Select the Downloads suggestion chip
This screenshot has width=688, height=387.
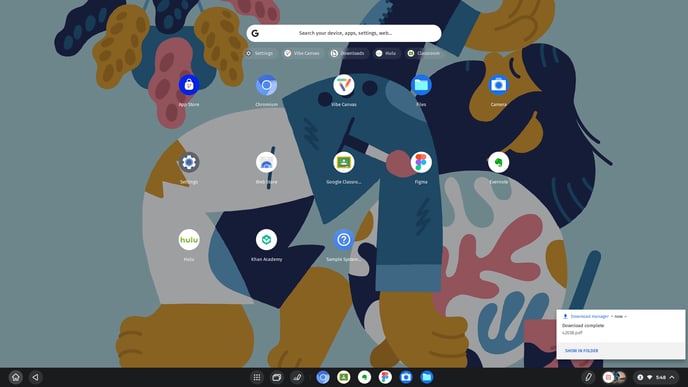coord(348,53)
